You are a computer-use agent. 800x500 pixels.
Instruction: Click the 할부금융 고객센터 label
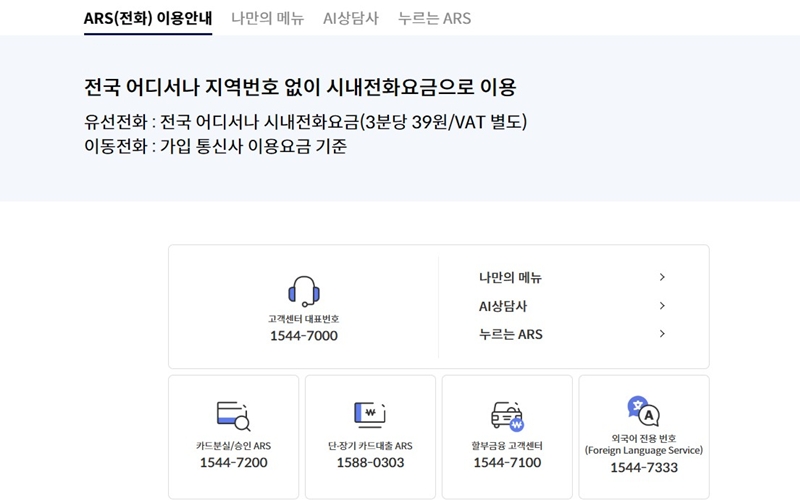pos(507,446)
